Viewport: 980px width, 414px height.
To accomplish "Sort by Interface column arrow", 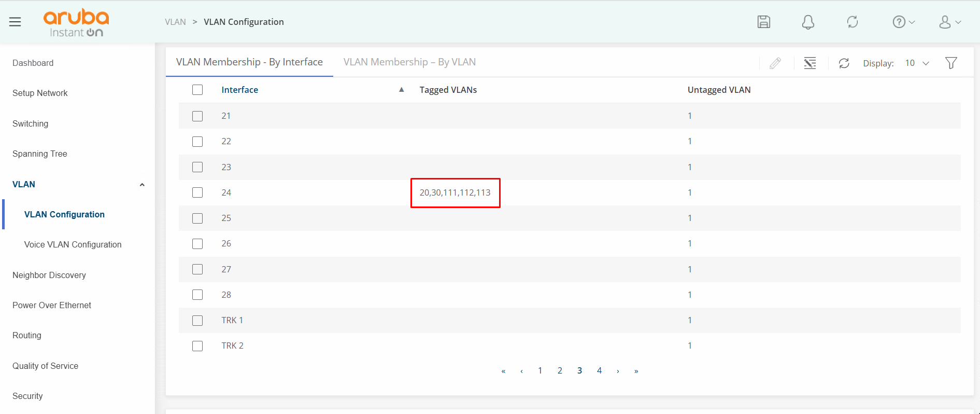I will point(401,90).
